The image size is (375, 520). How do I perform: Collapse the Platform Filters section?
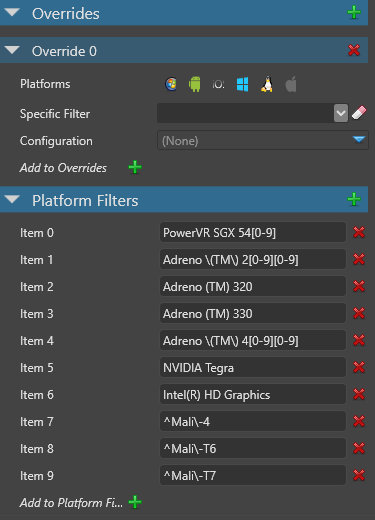tap(12, 200)
